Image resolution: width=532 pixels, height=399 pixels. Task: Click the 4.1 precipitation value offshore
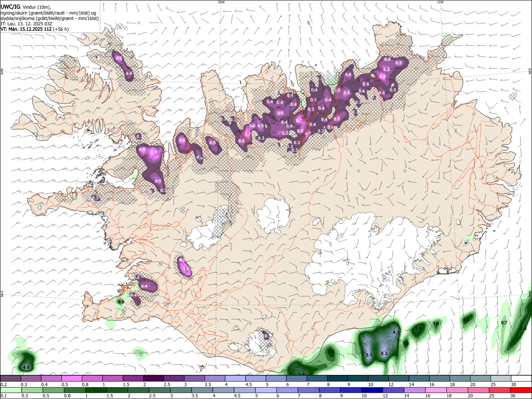point(396,332)
